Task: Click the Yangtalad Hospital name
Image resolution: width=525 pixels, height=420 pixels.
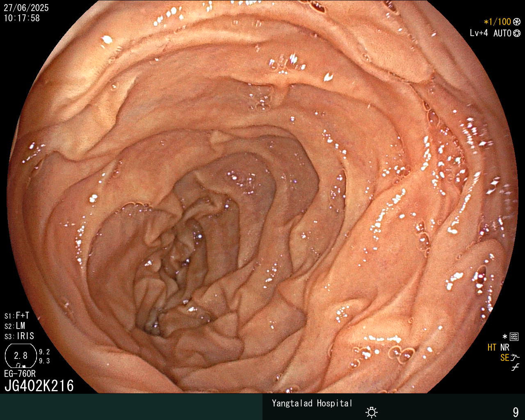Action: point(312,403)
